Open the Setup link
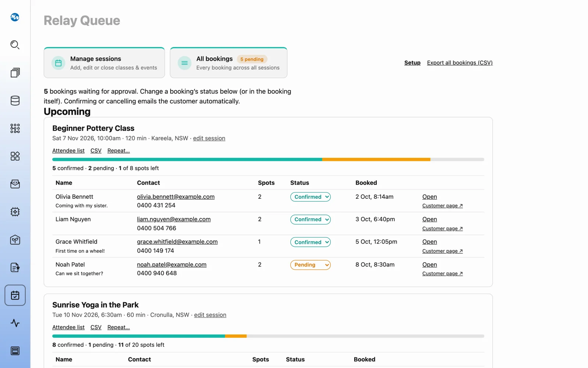 [412, 63]
